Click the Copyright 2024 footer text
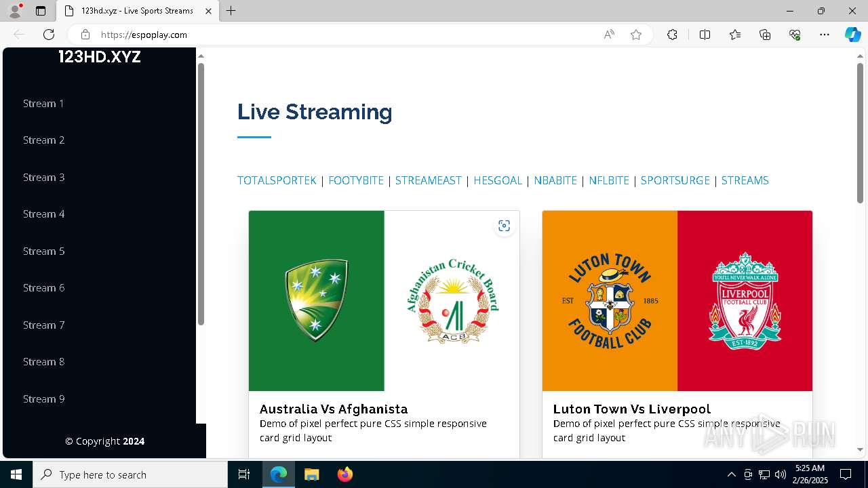 (x=104, y=441)
